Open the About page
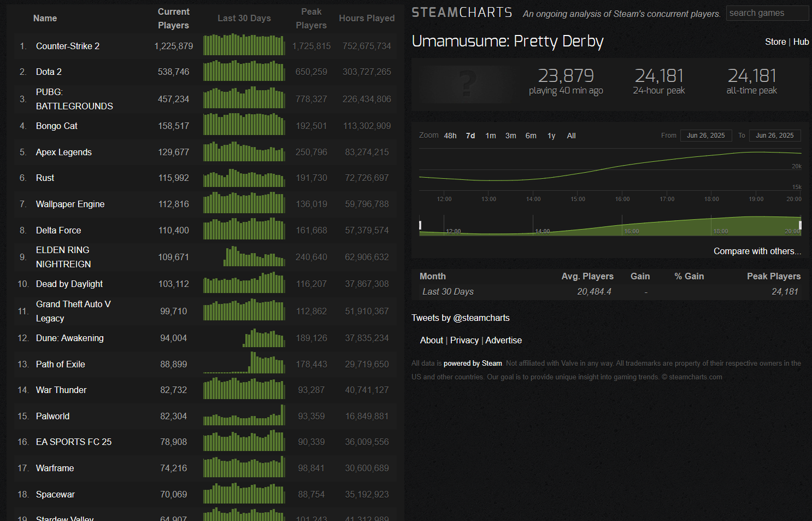The height and width of the screenshot is (521, 812). click(432, 341)
